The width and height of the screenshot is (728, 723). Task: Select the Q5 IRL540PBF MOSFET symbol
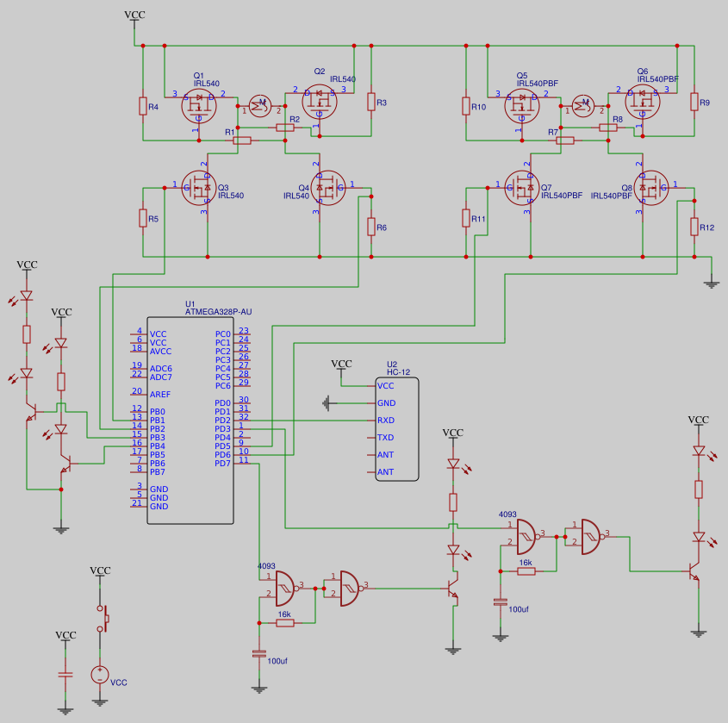click(x=521, y=105)
